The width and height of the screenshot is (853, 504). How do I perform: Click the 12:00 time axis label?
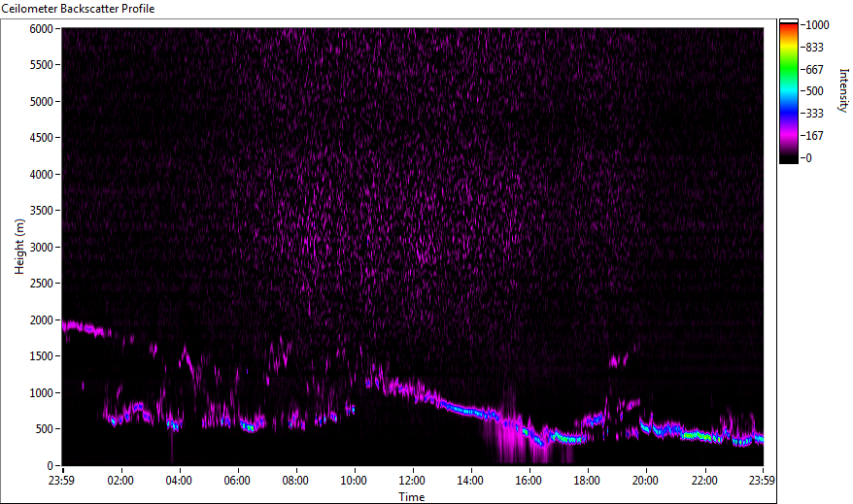pos(412,481)
